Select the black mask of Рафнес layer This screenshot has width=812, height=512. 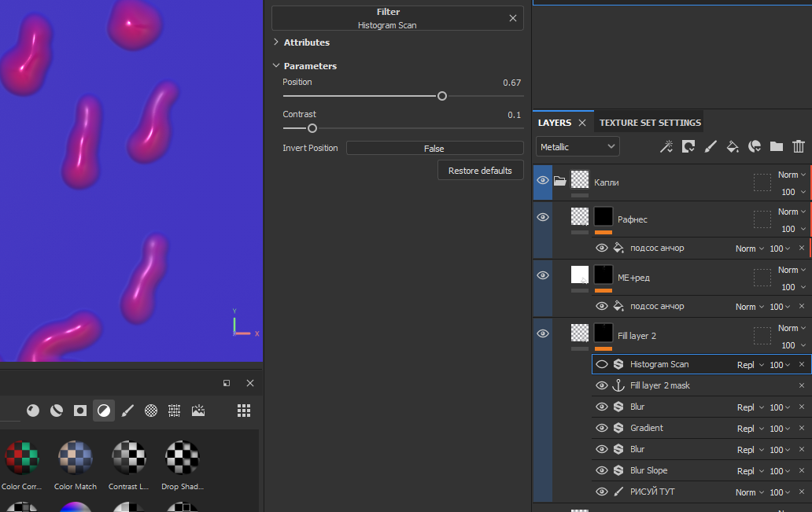[603, 216]
